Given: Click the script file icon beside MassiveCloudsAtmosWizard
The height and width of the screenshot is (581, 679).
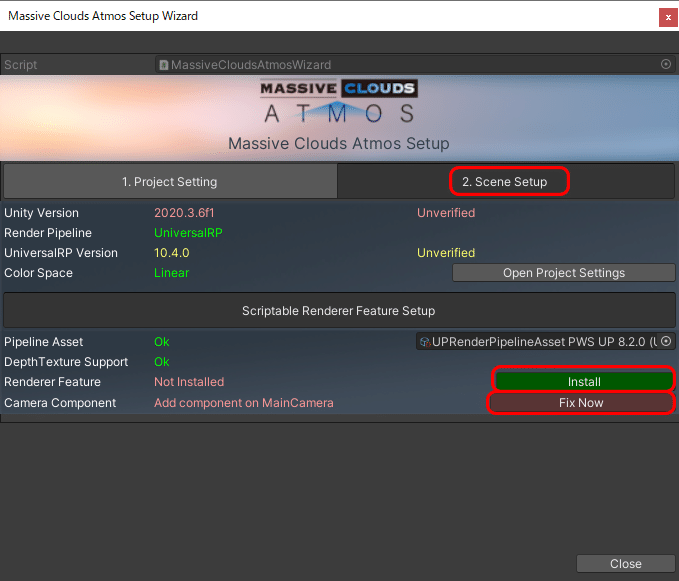Looking at the screenshot, I should 164,65.
